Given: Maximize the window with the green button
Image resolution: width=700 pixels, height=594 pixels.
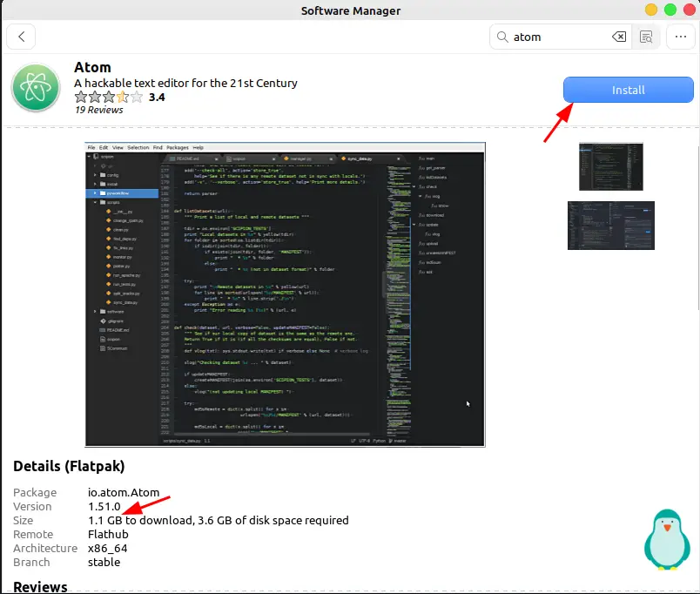Looking at the screenshot, I should pos(670,10).
